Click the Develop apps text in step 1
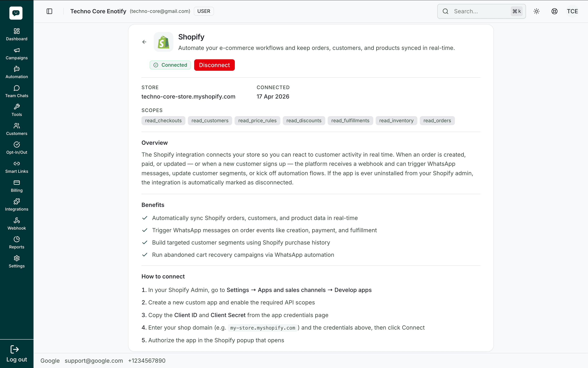Screen dimensions: 588x368 [x=353, y=290]
